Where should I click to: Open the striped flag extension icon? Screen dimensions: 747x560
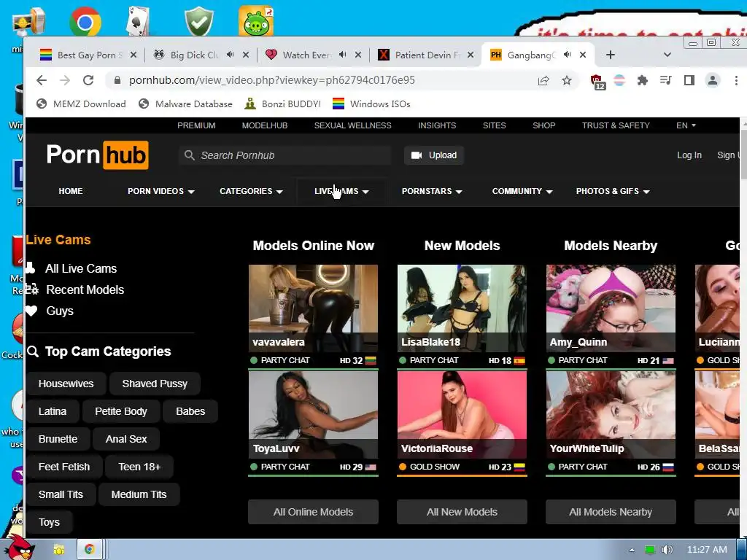[619, 80]
